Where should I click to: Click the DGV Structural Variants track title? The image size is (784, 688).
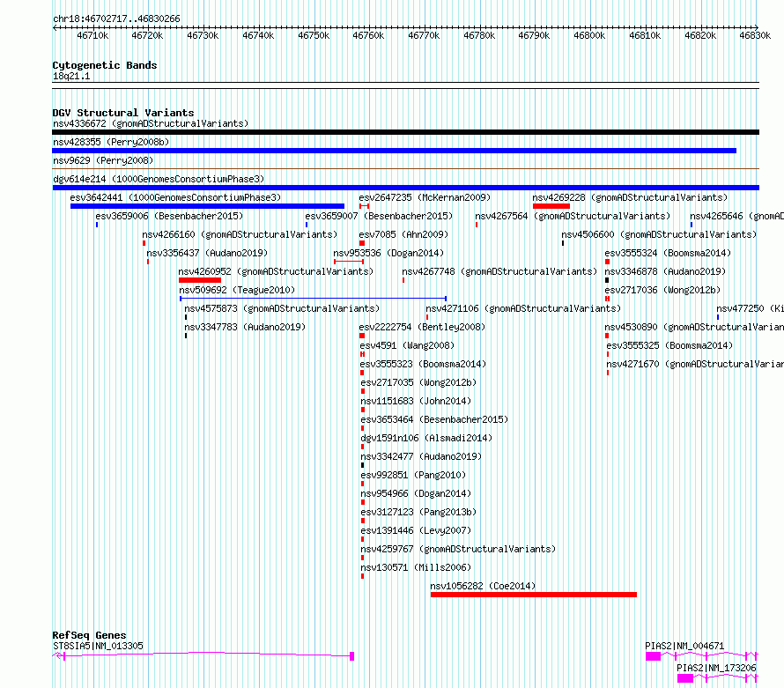(123, 113)
